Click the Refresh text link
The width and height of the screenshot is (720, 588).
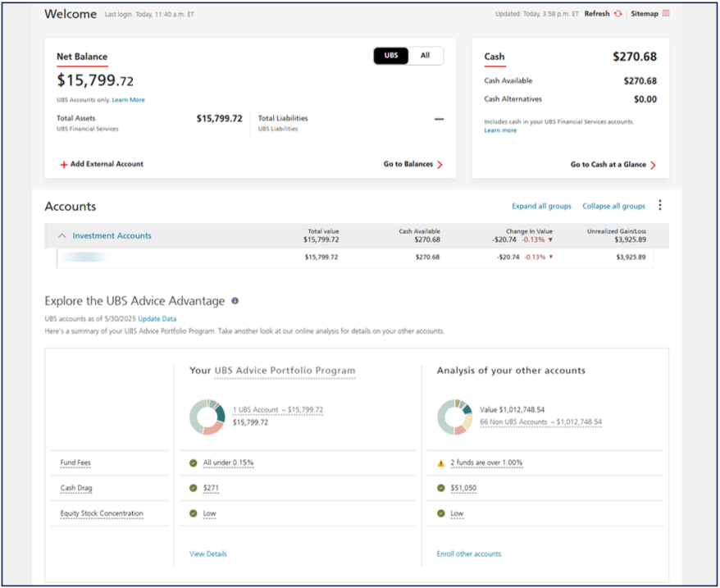[x=597, y=14]
